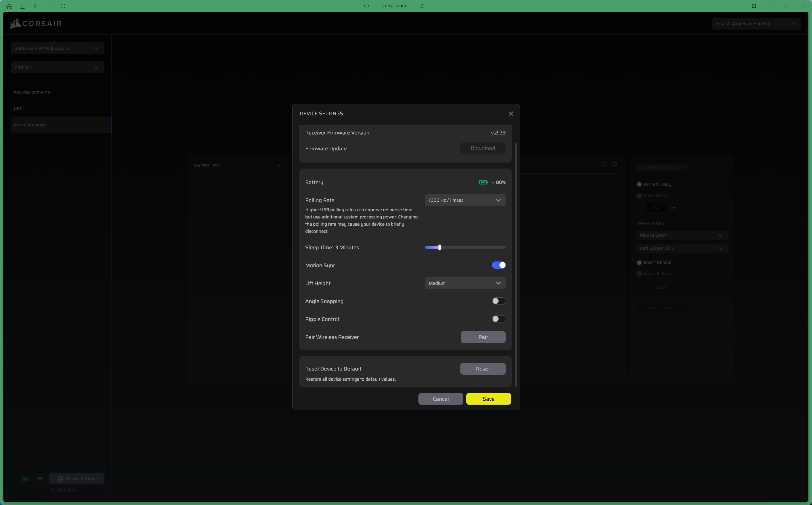Viewport: 812px width, 505px height.
Task: Close the Device Settings dialog with X
Action: coord(511,114)
